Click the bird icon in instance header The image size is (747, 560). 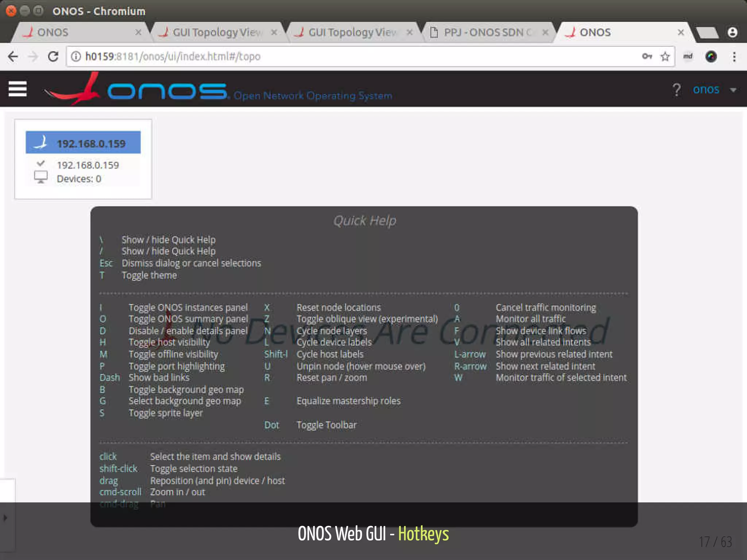[40, 142]
